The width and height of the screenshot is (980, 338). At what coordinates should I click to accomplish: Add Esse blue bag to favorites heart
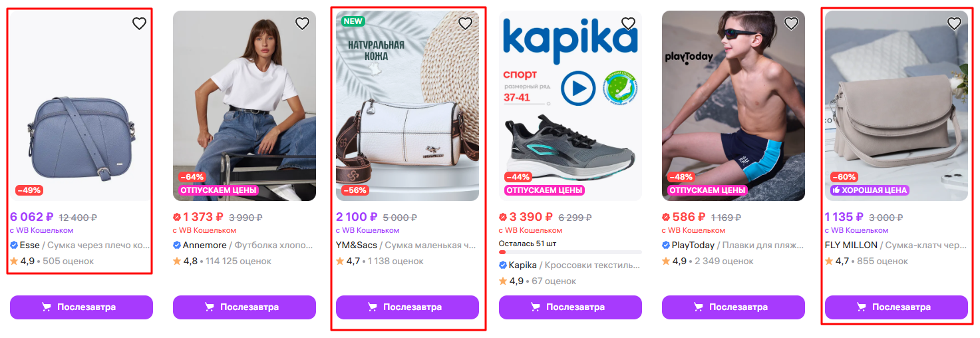point(139,24)
